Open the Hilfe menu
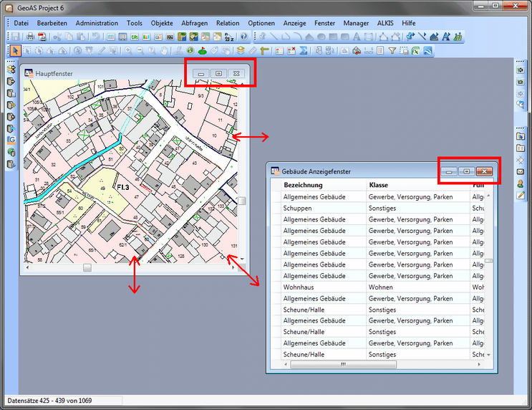 pyautogui.click(x=409, y=23)
